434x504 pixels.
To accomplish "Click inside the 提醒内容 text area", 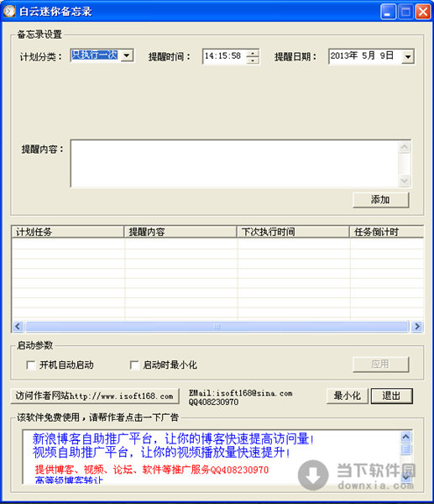I will [x=234, y=164].
